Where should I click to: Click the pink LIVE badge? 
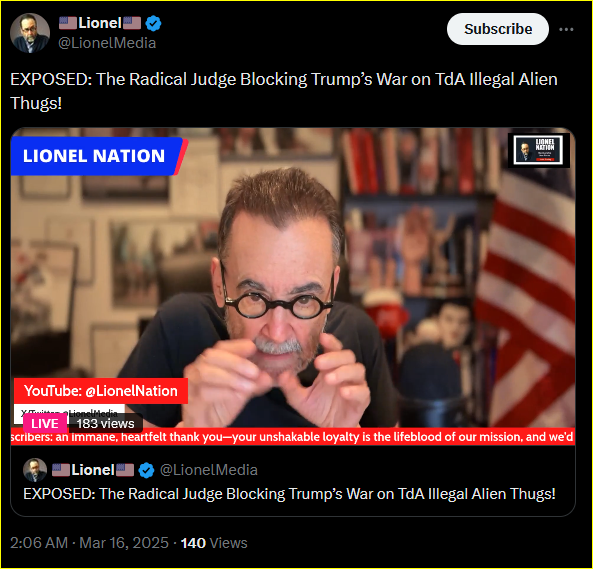45,423
